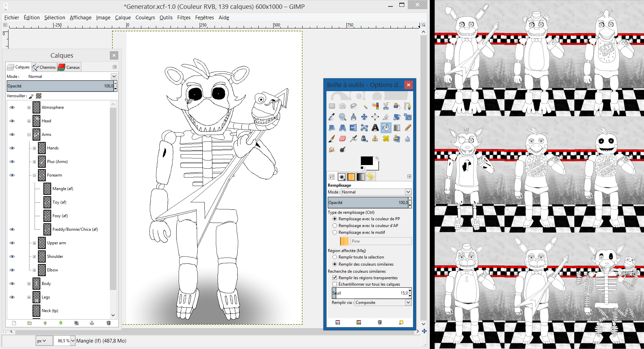Screen dimensions: 644x349
Task: Open the Filtres menu
Action: (184, 18)
